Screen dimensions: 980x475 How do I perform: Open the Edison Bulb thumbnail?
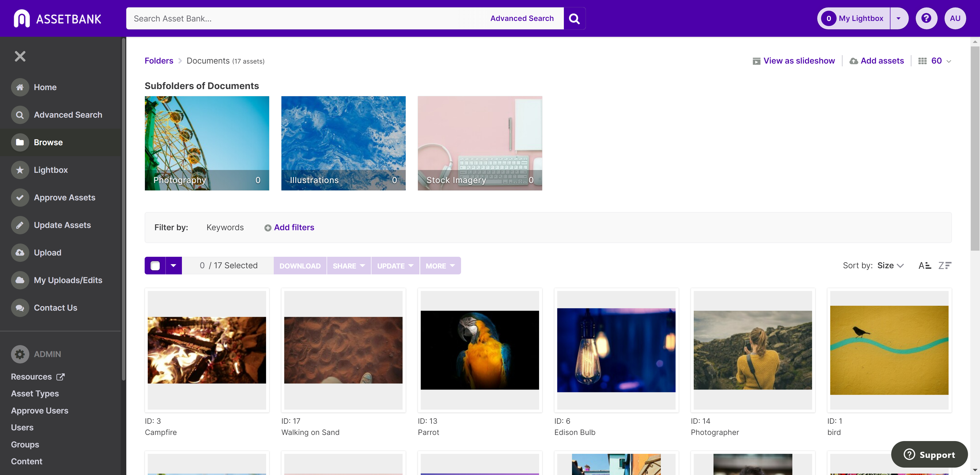click(x=616, y=350)
